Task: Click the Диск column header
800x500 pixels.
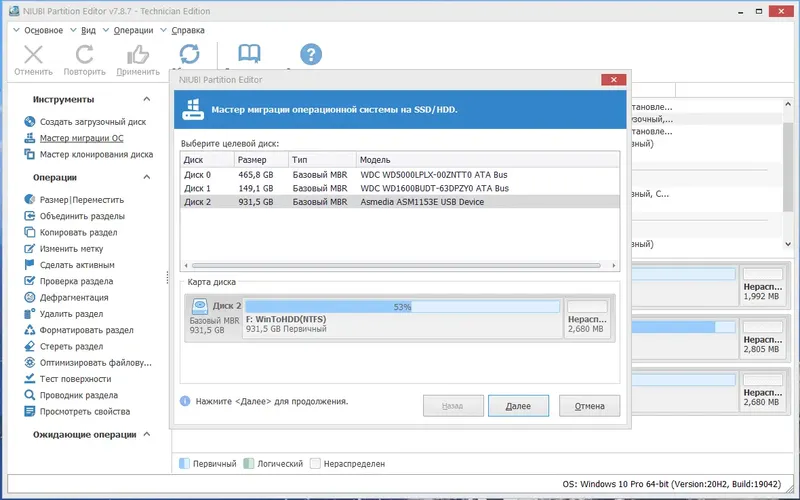Action: pos(207,160)
